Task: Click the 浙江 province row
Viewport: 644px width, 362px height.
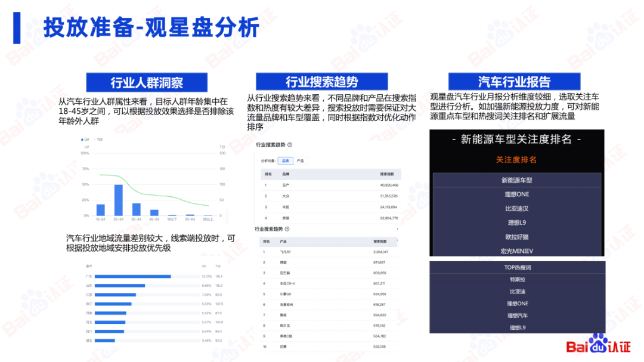Action: point(155,304)
